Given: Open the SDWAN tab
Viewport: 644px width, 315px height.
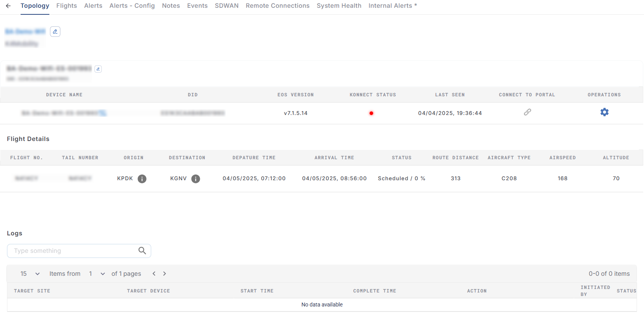Looking at the screenshot, I should pyautogui.click(x=227, y=6).
